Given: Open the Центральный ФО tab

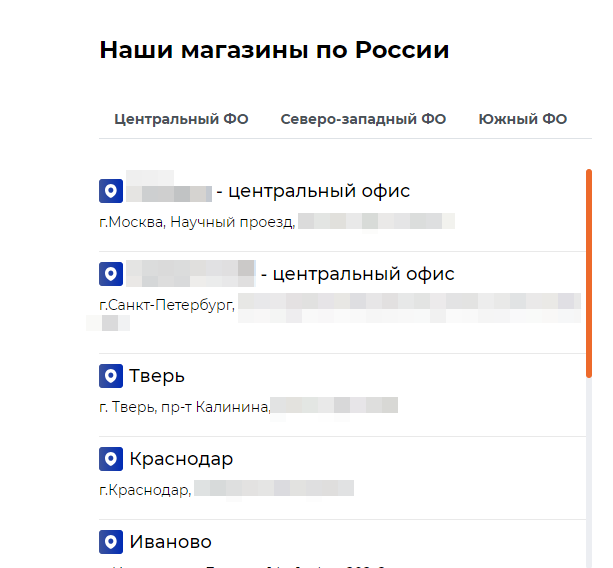Looking at the screenshot, I should click(181, 119).
